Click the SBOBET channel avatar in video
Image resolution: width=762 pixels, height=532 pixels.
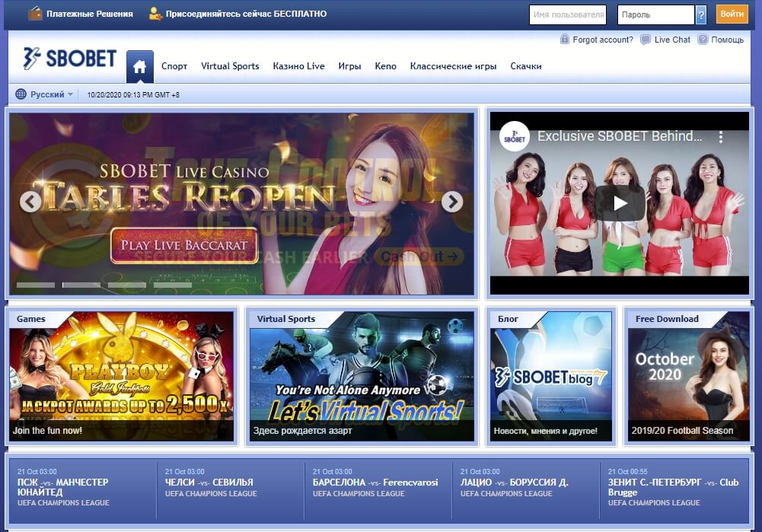point(515,136)
